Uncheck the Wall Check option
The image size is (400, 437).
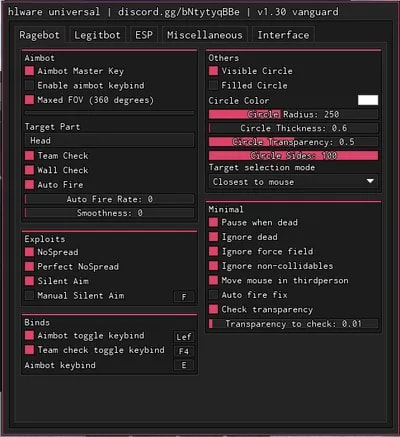point(29,170)
